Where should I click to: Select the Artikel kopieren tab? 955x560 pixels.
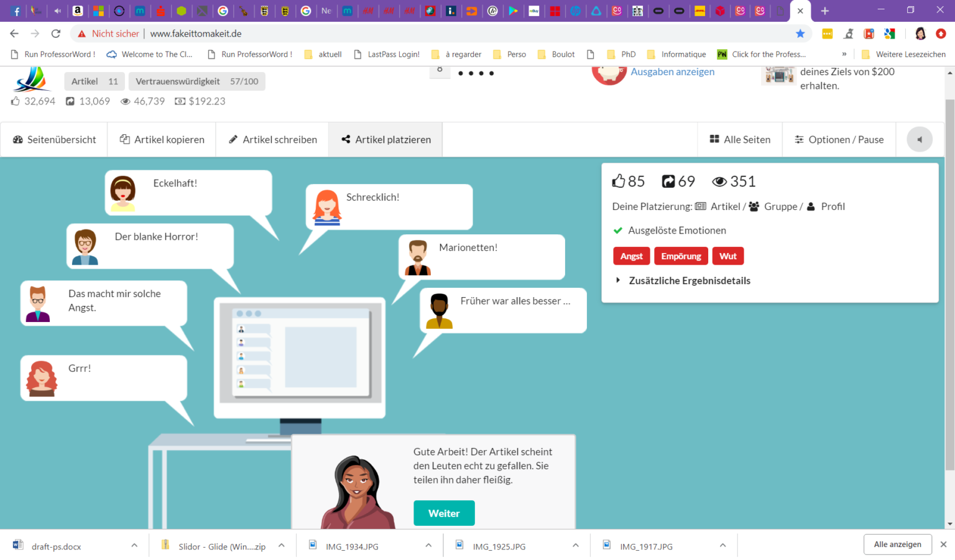pos(162,140)
